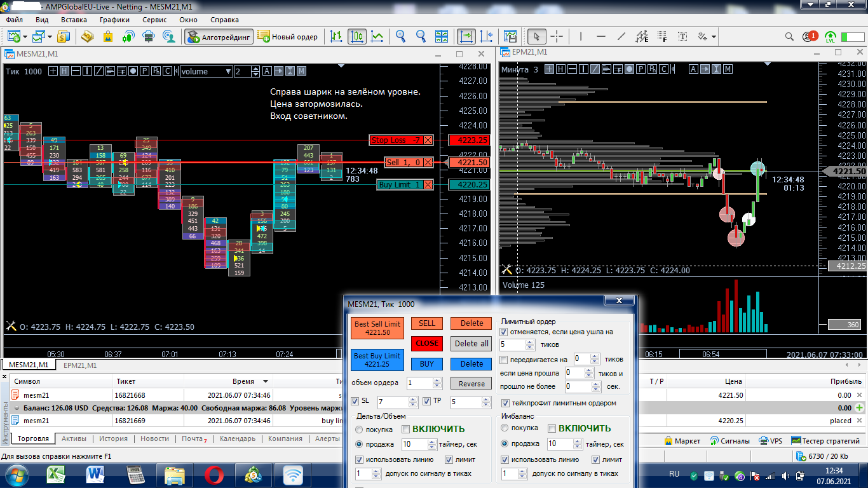Select the crosshair tool

pos(557,37)
